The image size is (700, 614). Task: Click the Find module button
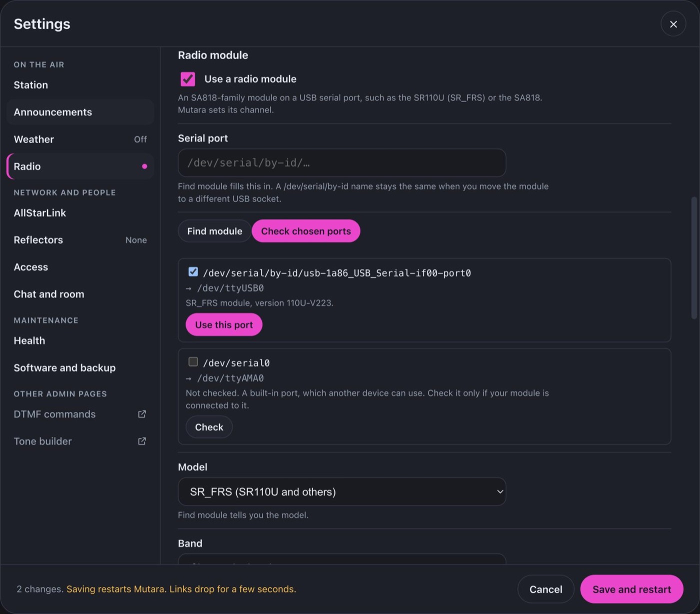click(x=214, y=231)
